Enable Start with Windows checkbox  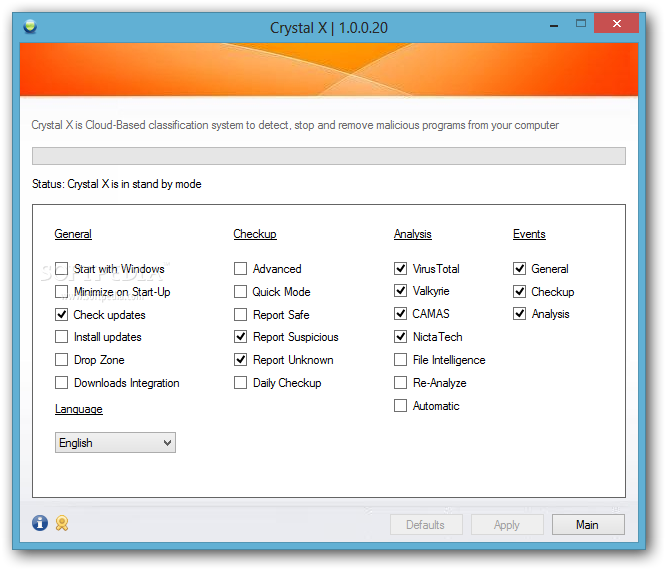tap(62, 268)
